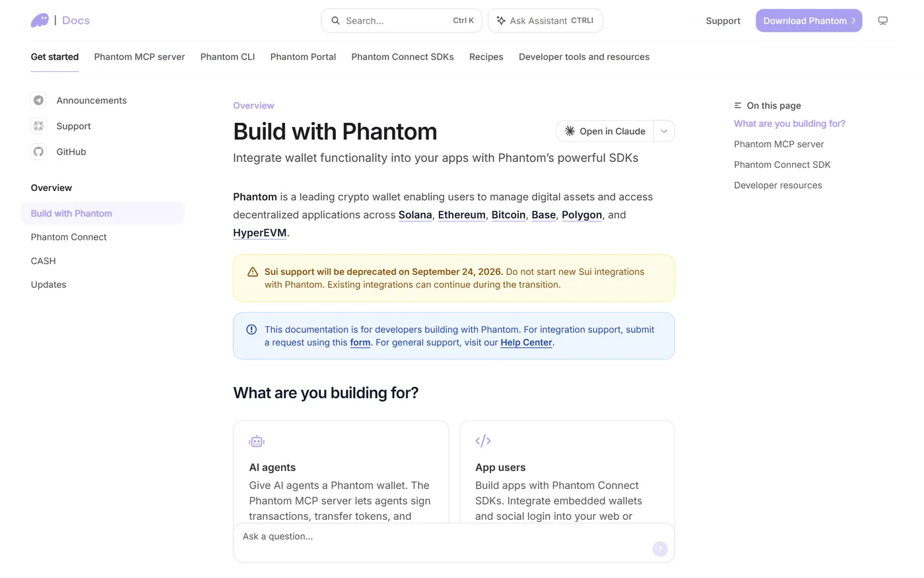The width and height of the screenshot is (924, 578).
Task: Click the Bitcoin link
Action: 509,215
